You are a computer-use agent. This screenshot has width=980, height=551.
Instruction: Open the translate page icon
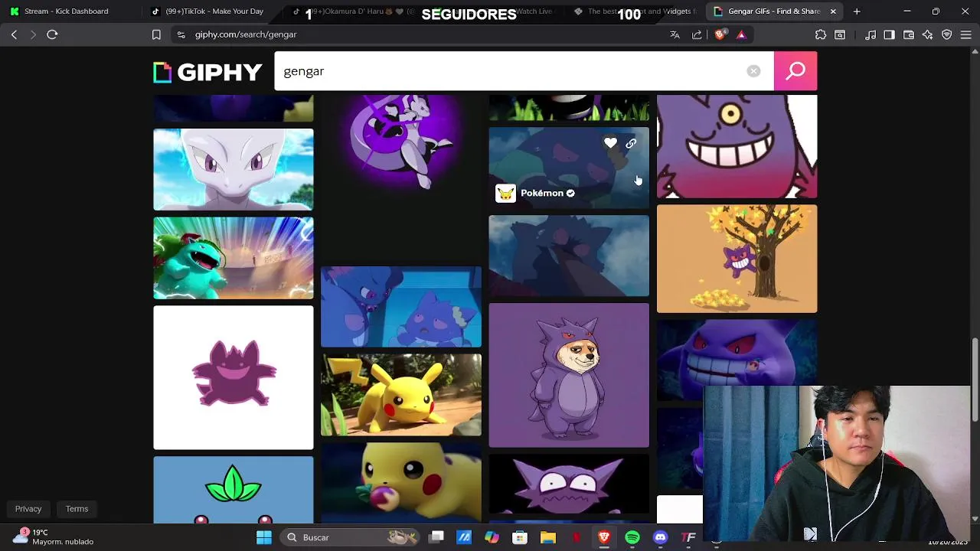point(675,34)
